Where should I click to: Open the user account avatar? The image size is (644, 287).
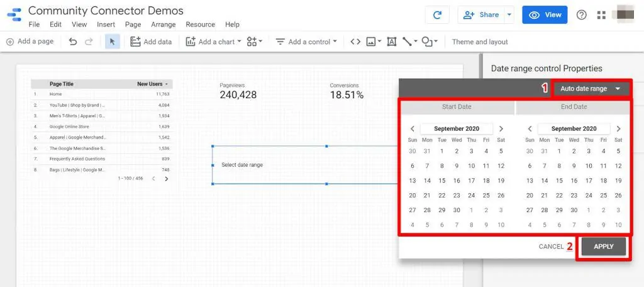(626, 15)
